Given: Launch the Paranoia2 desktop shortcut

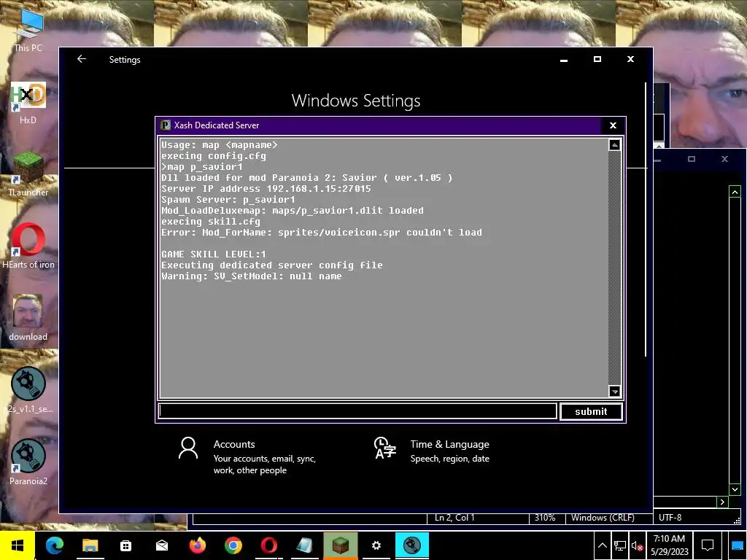Looking at the screenshot, I should click(28, 462).
